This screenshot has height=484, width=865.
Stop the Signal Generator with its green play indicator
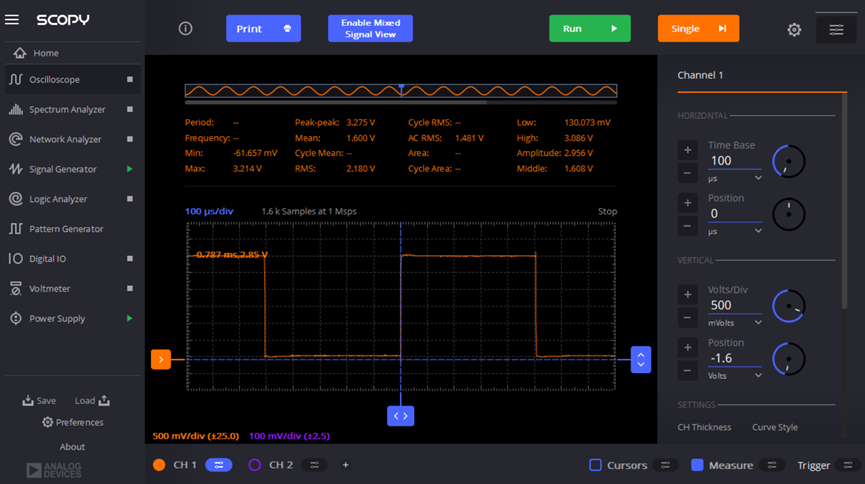[x=130, y=169]
